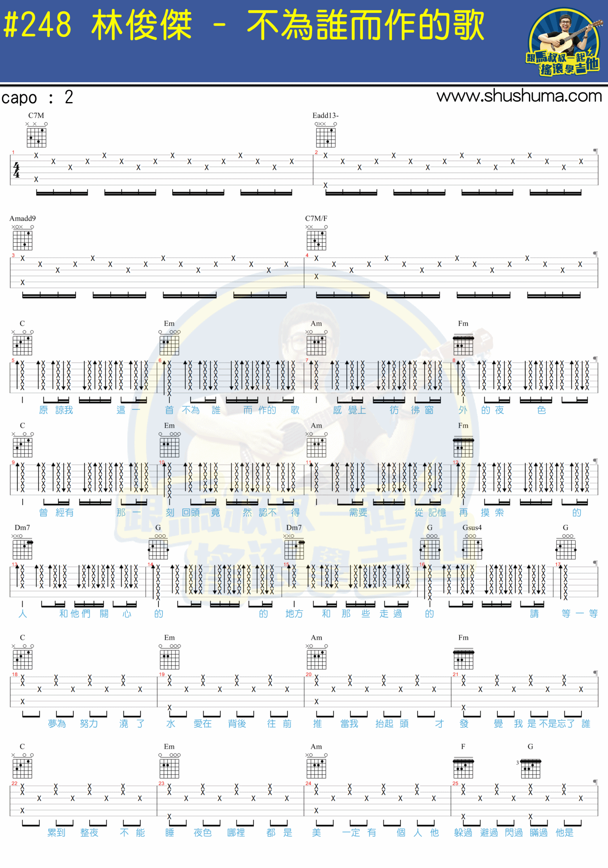Click the lyric 避過

[489, 832]
